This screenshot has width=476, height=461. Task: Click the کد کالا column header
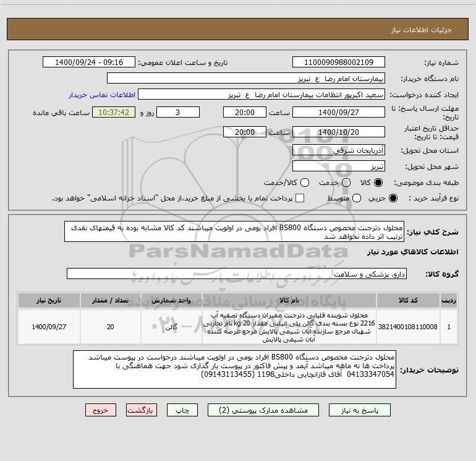(408, 300)
